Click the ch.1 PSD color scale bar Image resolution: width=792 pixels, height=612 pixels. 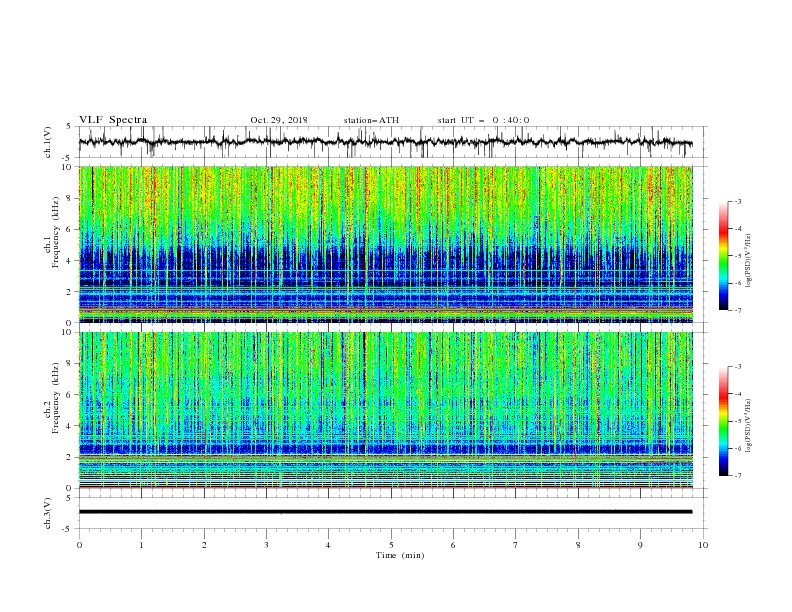pyautogui.click(x=723, y=255)
